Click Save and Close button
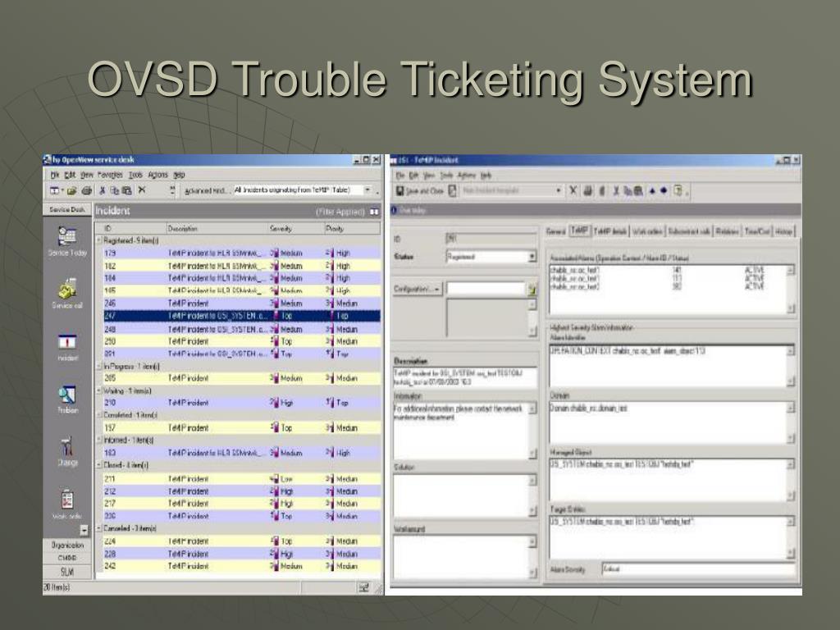Screen dimensions: 840x630 tap(419, 190)
